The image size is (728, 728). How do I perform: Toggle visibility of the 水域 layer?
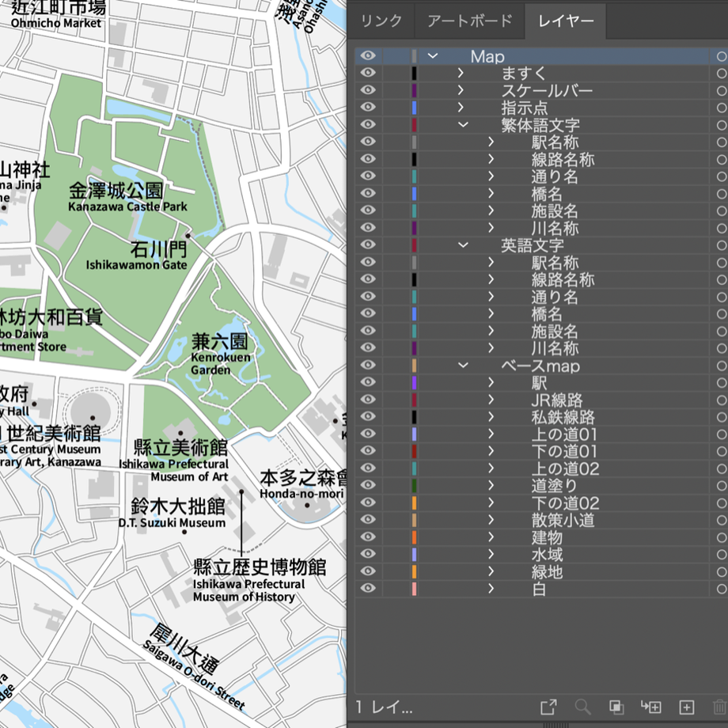coord(368,554)
